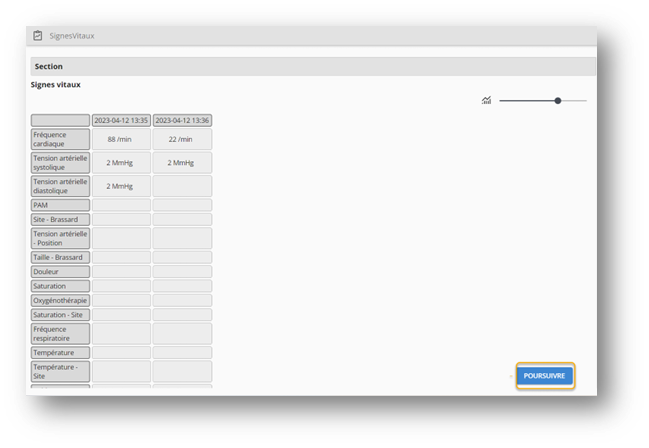
Task: Click the SignesVitaux title tab
Action: coord(72,36)
